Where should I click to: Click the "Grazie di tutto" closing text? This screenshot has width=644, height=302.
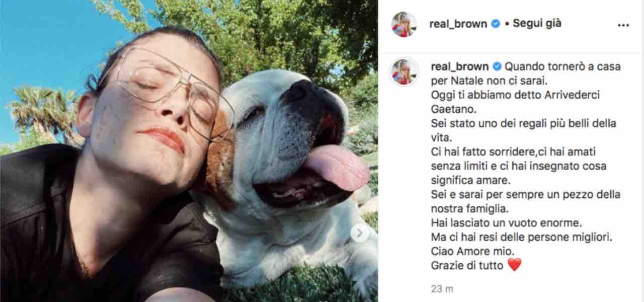point(467,265)
